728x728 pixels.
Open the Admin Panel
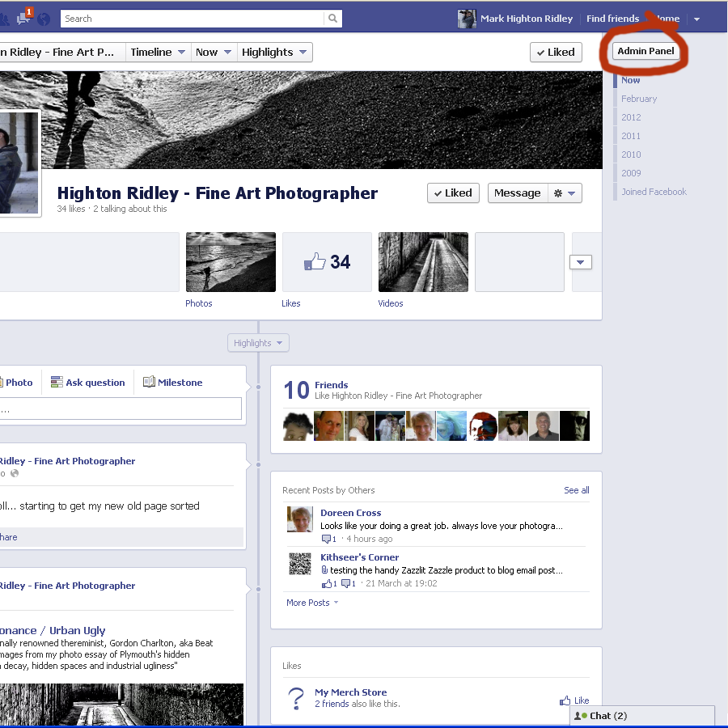[x=645, y=51]
